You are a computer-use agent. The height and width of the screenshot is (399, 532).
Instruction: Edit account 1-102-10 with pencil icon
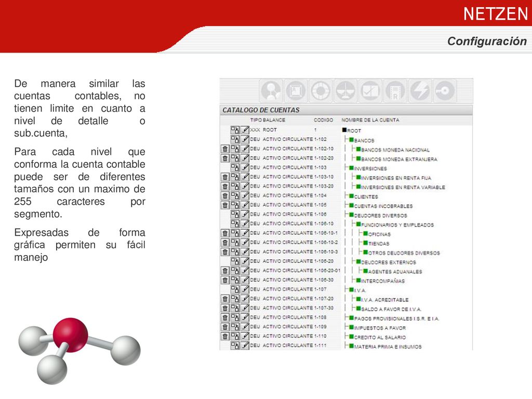245,149
